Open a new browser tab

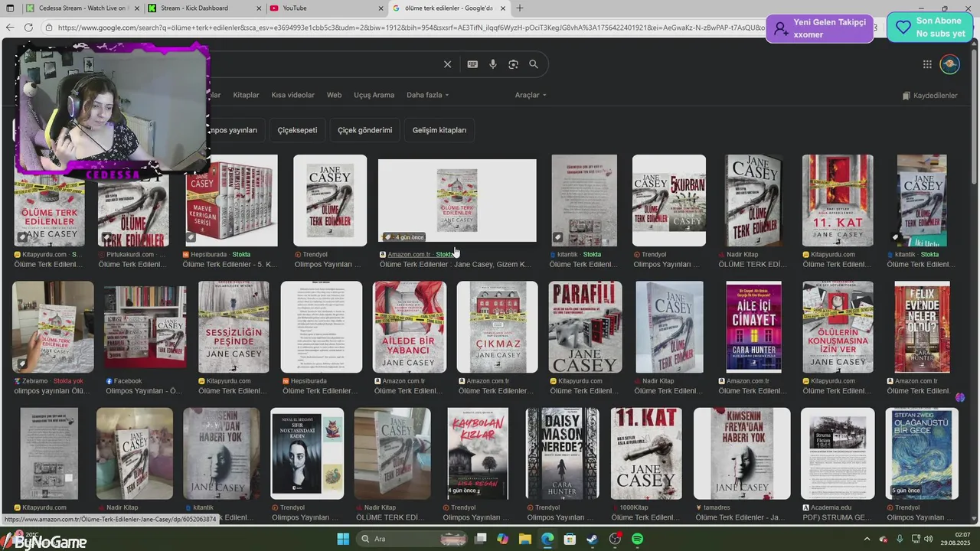[520, 8]
